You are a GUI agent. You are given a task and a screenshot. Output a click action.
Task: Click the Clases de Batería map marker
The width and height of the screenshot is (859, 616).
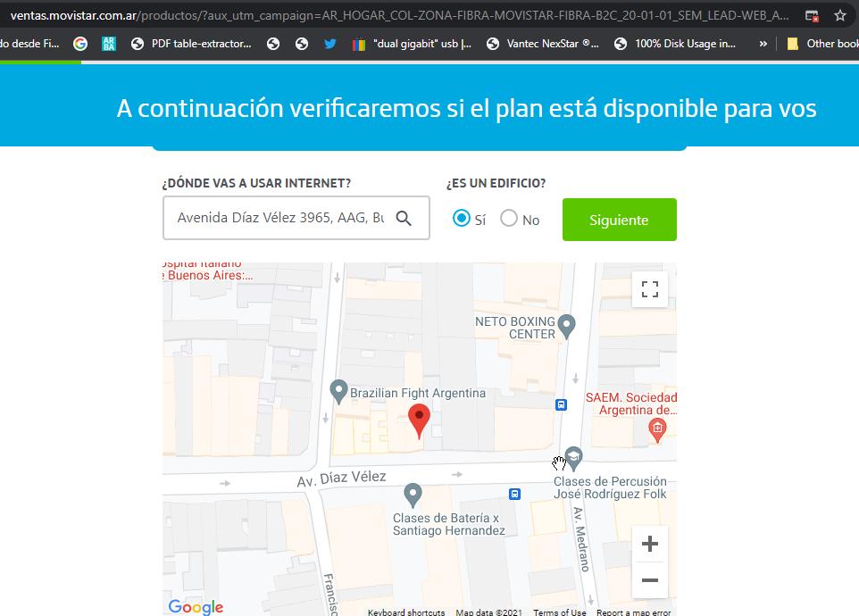tap(413, 495)
